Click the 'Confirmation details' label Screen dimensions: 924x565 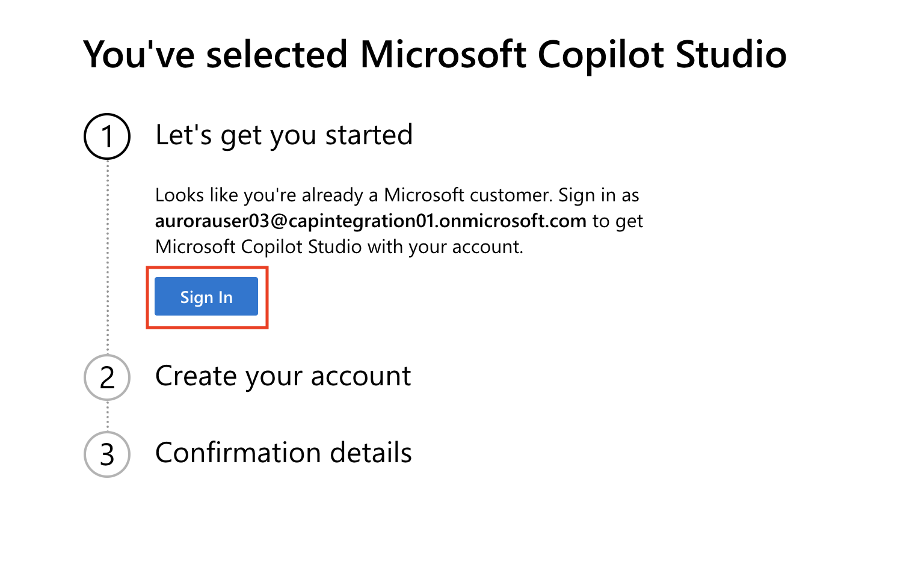click(x=283, y=453)
